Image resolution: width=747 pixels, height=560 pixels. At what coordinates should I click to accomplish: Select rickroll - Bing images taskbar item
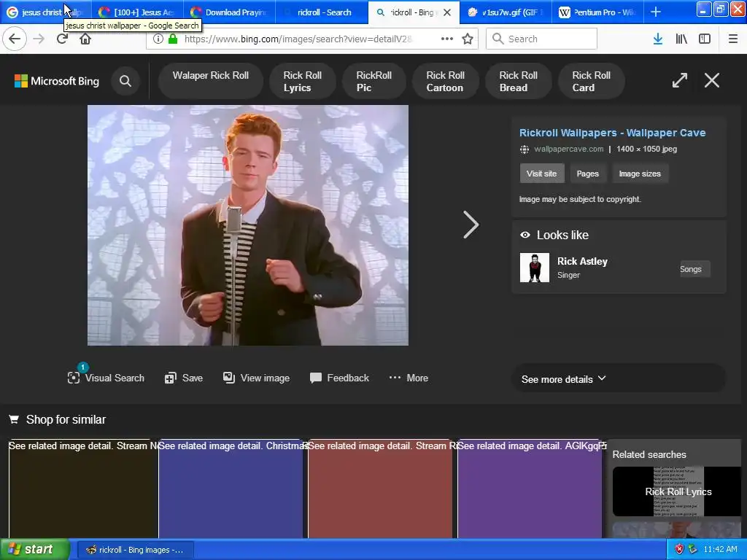[x=135, y=550]
